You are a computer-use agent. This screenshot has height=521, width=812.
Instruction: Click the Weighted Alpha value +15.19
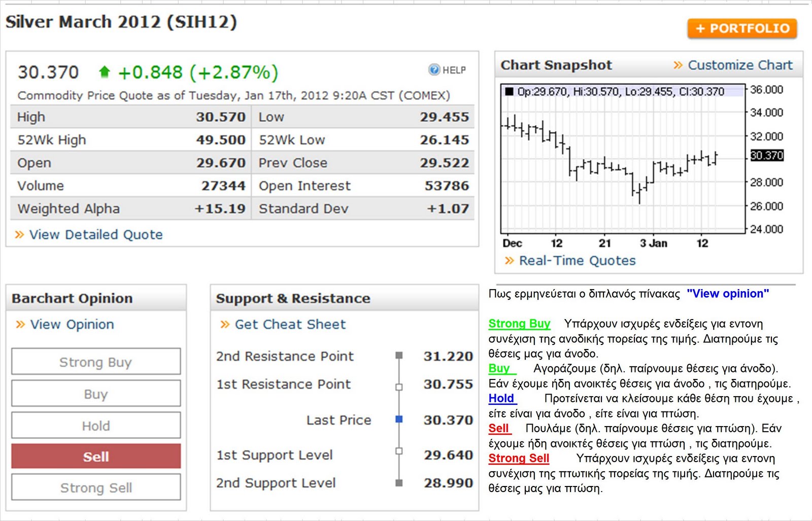click(220, 209)
